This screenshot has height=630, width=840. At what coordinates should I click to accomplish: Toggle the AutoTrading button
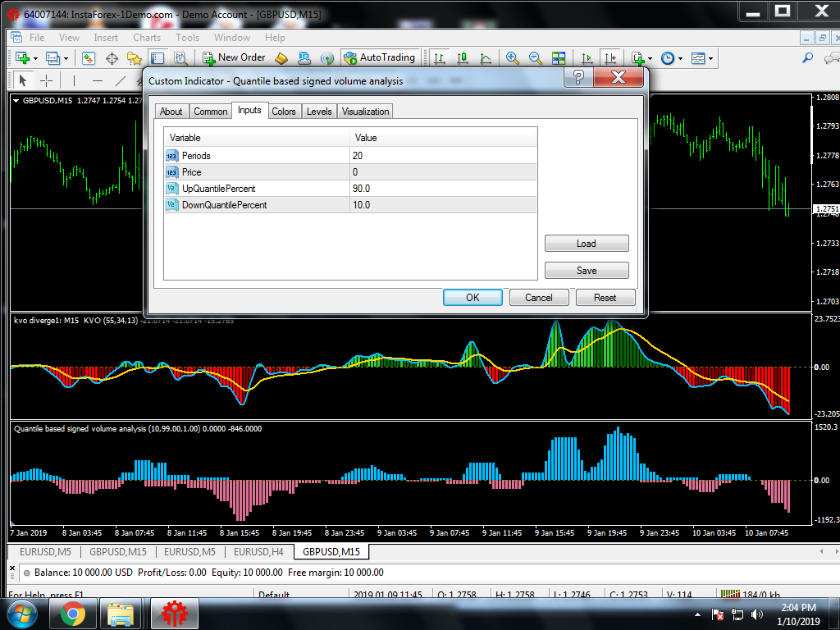point(380,57)
